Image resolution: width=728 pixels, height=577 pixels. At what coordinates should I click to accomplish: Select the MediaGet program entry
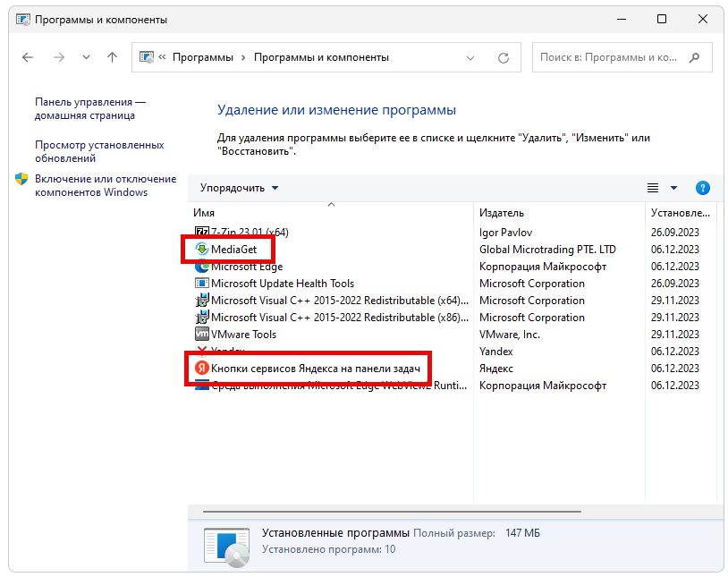coord(233,250)
